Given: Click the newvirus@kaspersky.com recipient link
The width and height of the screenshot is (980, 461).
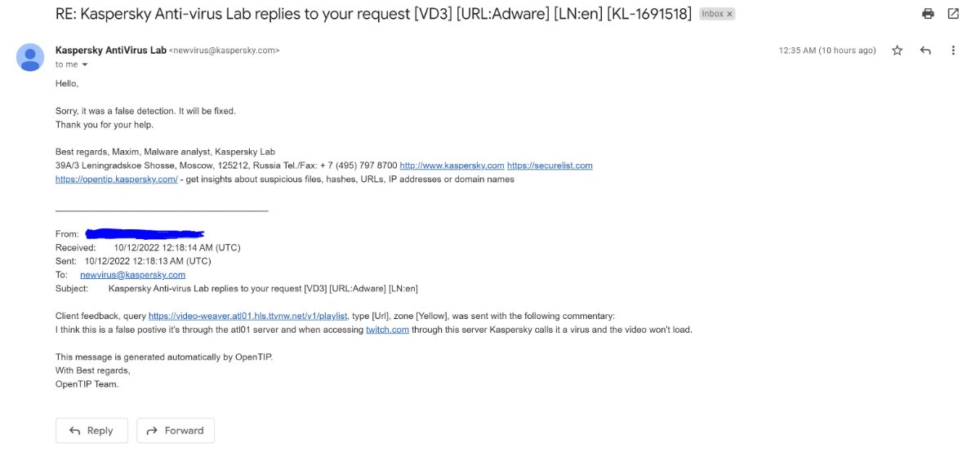Looking at the screenshot, I should [x=132, y=275].
